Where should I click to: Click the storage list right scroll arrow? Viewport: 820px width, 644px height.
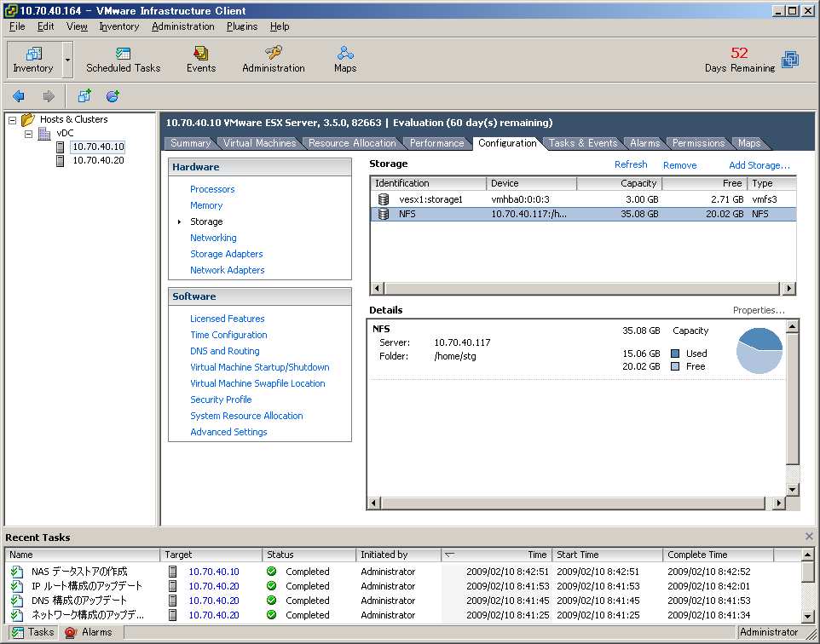tap(788, 288)
